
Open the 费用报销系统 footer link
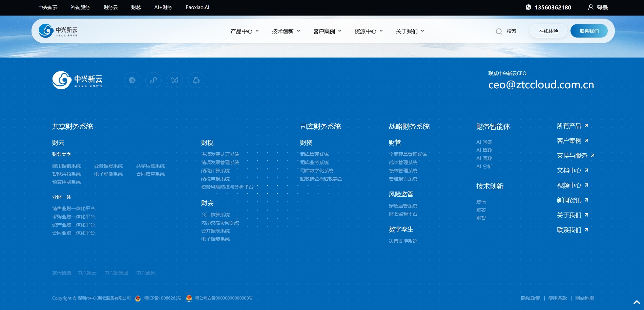click(66, 166)
